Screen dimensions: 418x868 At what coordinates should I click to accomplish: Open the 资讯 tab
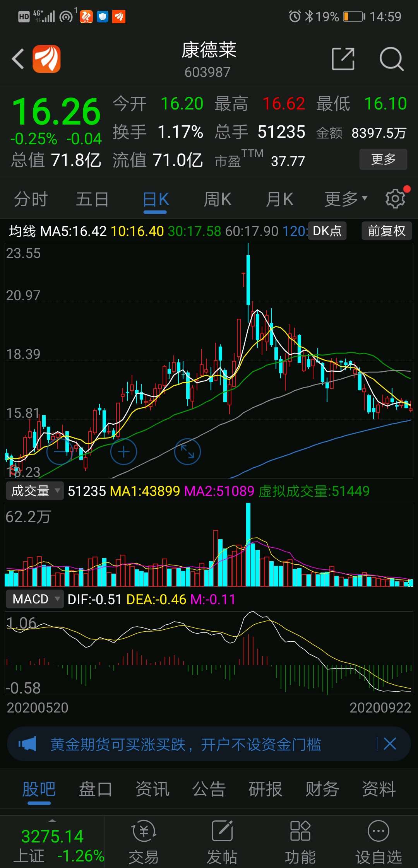click(x=152, y=789)
